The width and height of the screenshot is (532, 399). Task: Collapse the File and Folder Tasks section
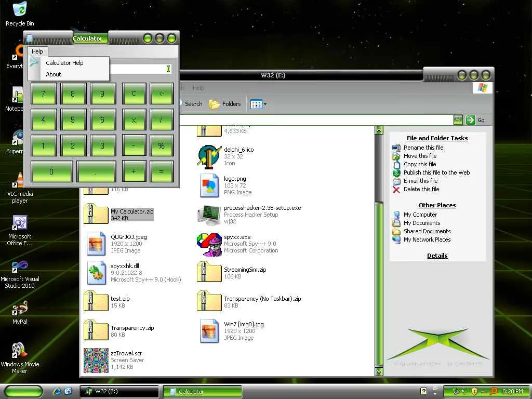tap(437, 138)
